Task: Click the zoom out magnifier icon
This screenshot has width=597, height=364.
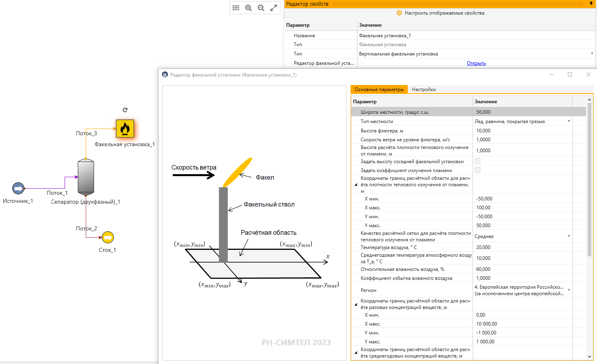Action: [x=261, y=8]
